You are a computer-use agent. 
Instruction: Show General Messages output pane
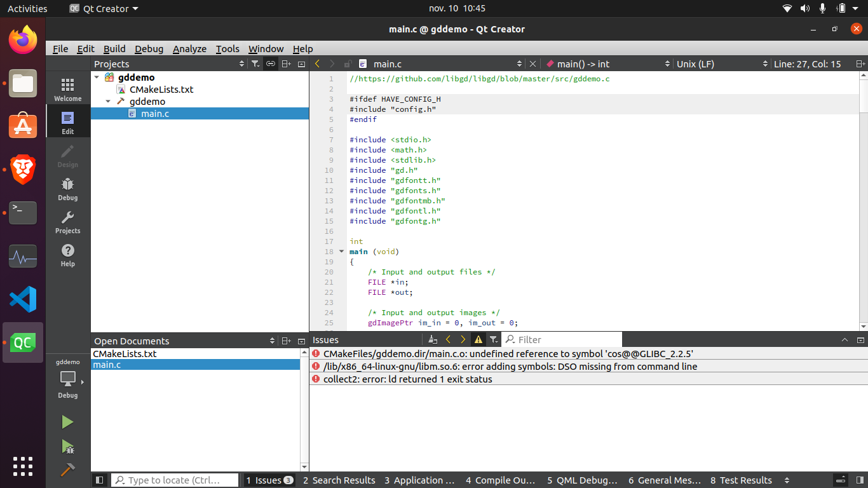click(664, 480)
